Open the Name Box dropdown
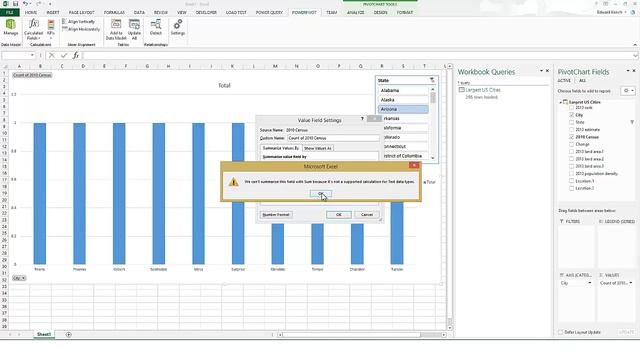The width and height of the screenshot is (640, 360). point(32,56)
